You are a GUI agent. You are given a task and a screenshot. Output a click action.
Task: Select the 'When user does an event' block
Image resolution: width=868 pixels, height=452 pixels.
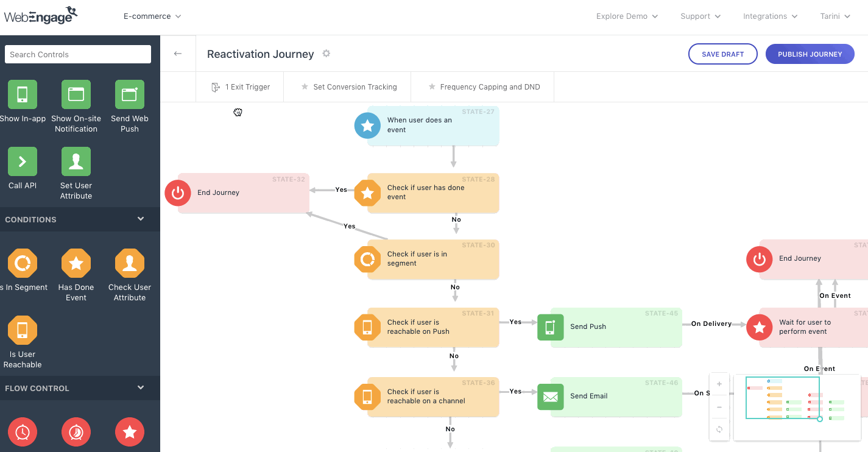coord(433,125)
